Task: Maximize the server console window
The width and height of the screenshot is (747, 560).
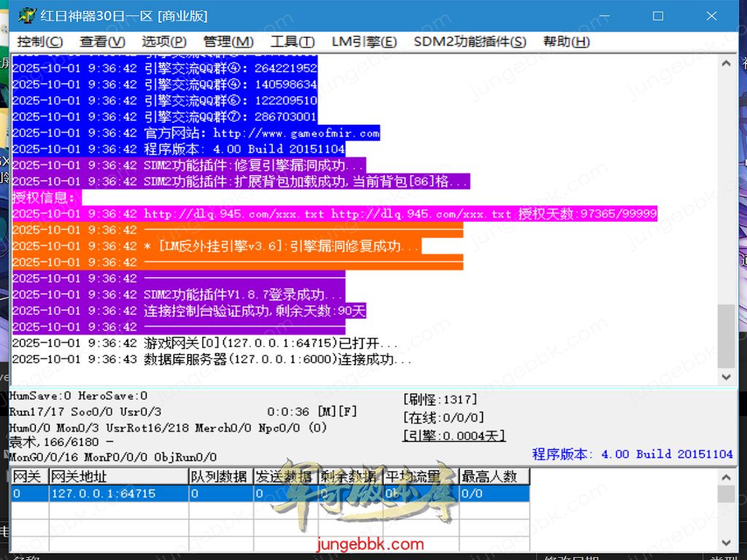Action: 657,15
